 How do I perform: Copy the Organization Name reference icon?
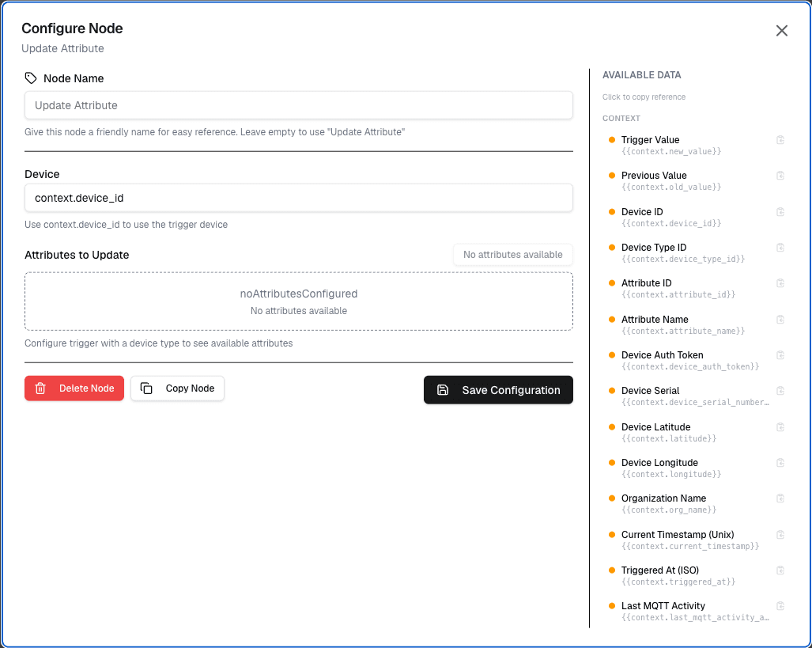click(780, 498)
